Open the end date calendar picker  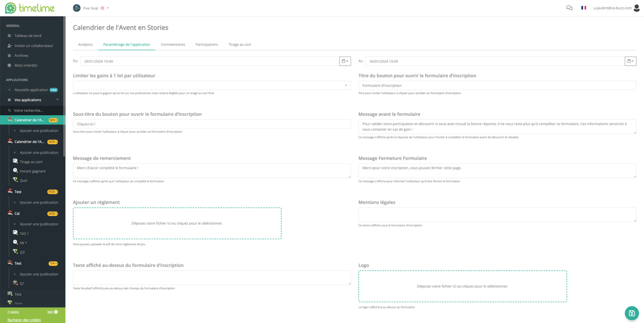coord(630,61)
